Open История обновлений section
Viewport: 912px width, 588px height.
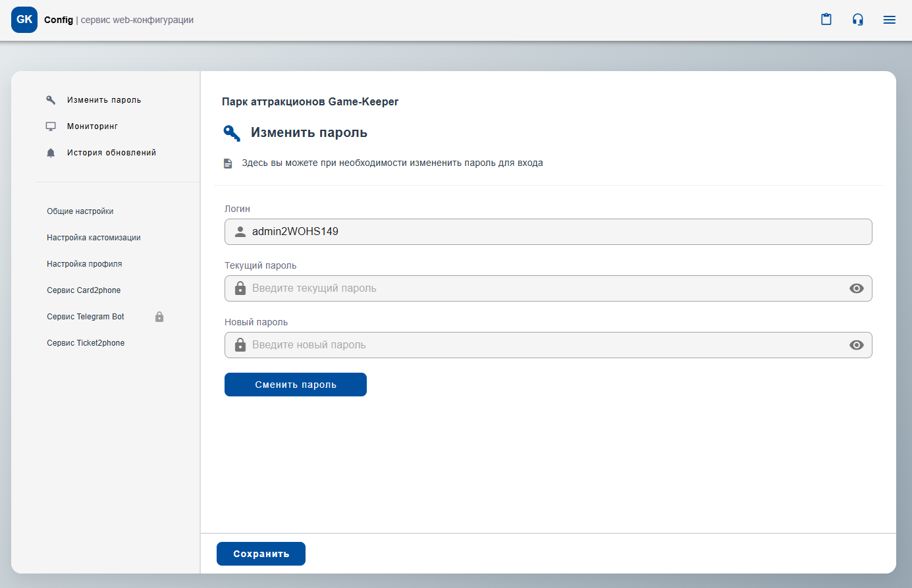tap(111, 153)
